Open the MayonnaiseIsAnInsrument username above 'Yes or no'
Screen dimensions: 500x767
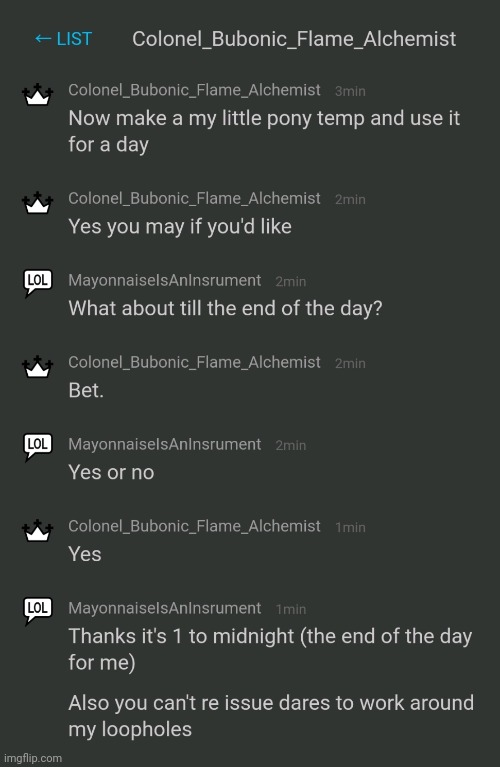coord(164,444)
